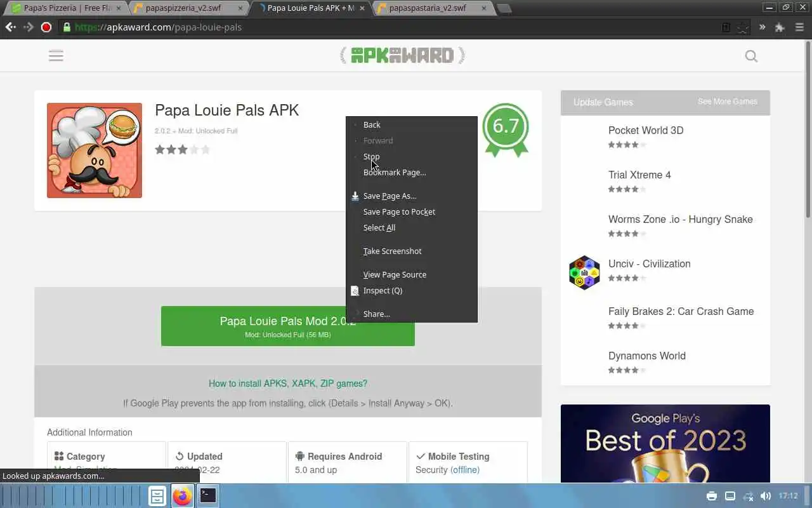This screenshot has height=508, width=812.
Task: Click the Papa Louie Pals star rating
Action: click(183, 150)
